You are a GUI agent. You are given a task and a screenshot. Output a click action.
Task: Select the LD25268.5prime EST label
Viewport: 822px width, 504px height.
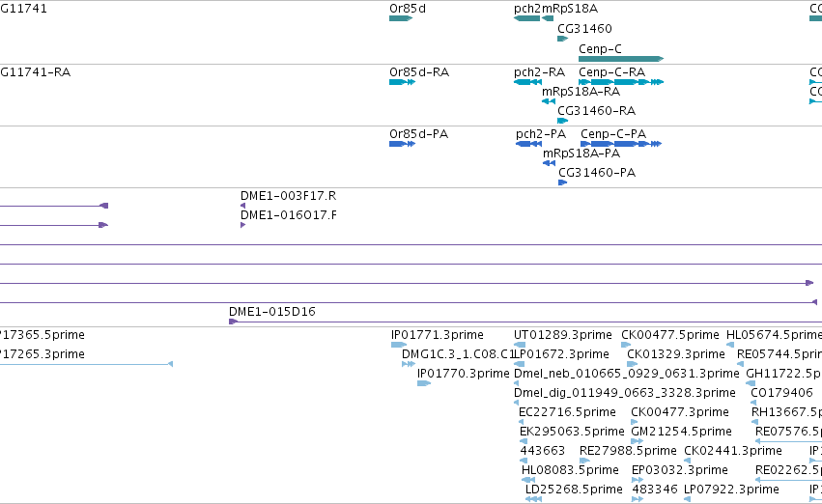click(x=574, y=490)
